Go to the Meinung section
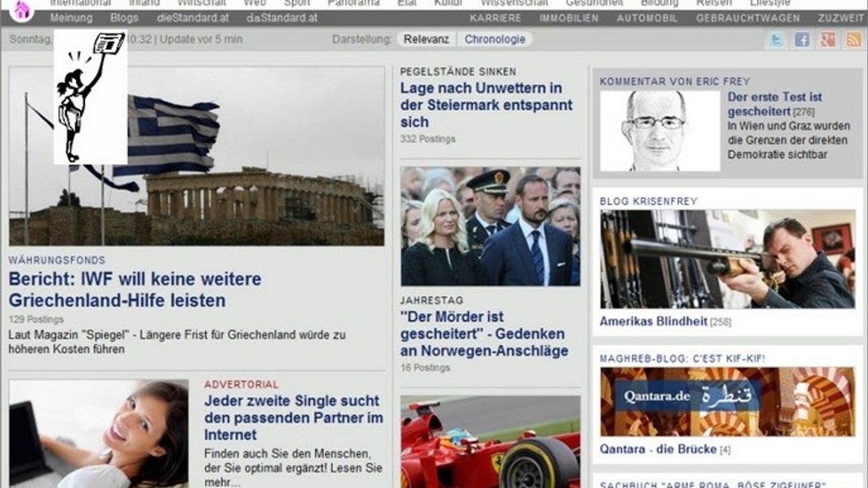The width and height of the screenshot is (868, 488). point(71,18)
